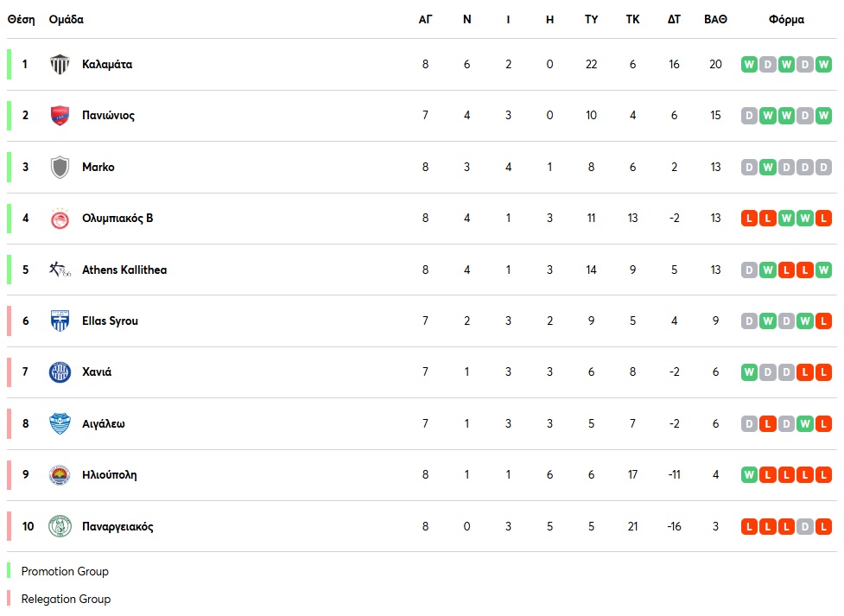Click the Χανιά round blue crest
The height and width of the screenshot is (616, 844).
pyautogui.click(x=60, y=372)
